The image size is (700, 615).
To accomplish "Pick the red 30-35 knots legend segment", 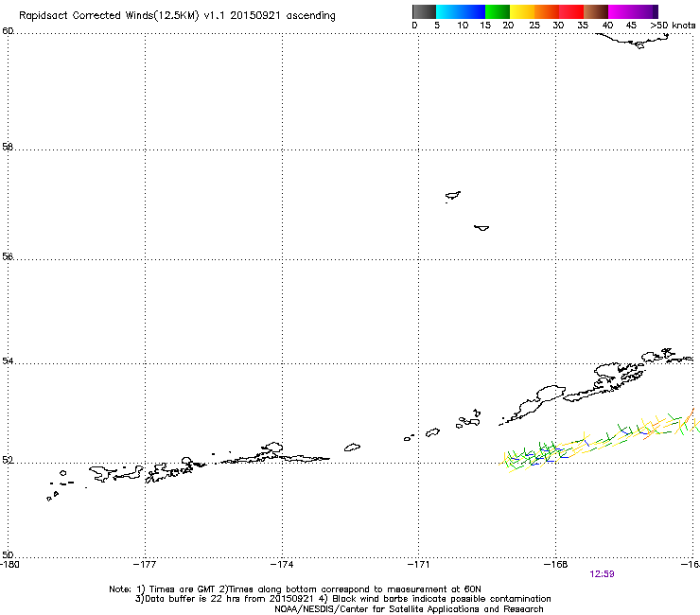I will pos(571,11).
